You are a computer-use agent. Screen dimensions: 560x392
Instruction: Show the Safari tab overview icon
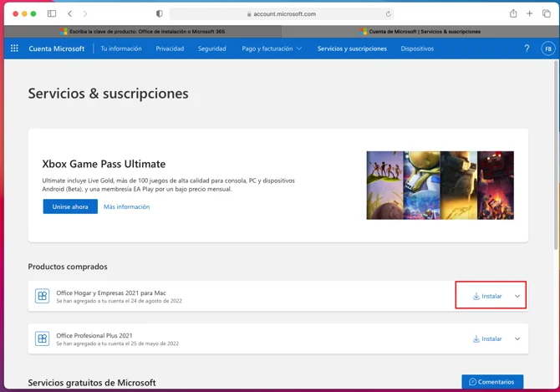[547, 14]
